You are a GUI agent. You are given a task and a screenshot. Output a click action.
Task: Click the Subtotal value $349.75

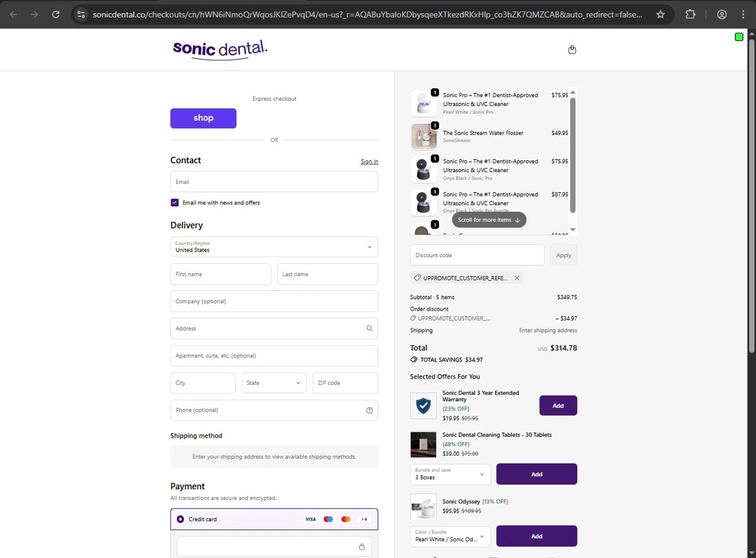coord(567,297)
